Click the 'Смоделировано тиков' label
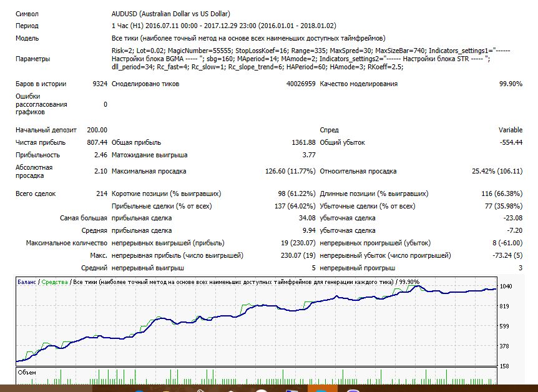This screenshot has height=392, width=538. coord(145,84)
